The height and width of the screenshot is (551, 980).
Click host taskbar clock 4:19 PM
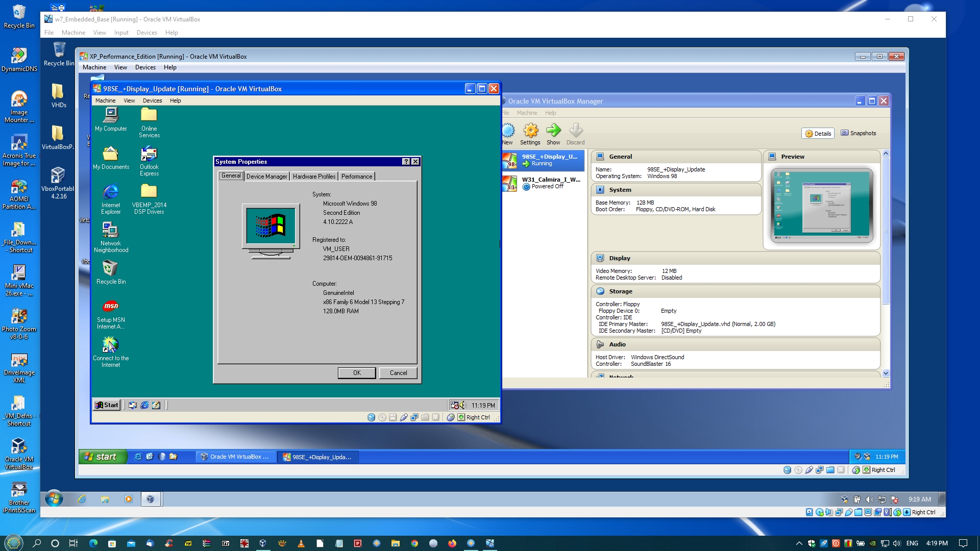937,543
